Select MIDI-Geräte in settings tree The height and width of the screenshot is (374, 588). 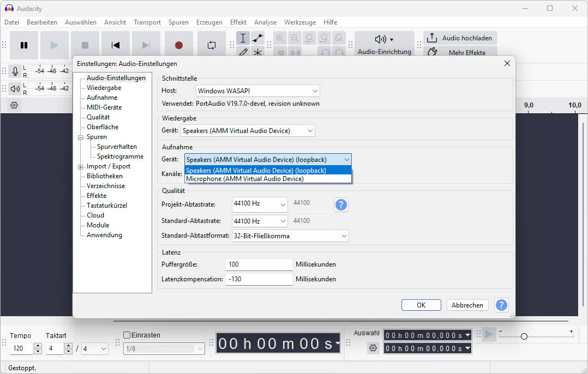(104, 107)
